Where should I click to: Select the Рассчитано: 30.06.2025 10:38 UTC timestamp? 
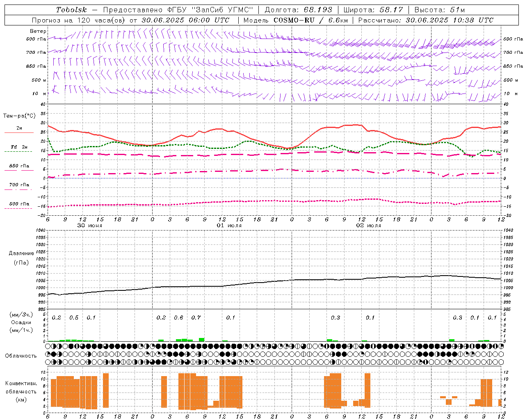[426, 20]
